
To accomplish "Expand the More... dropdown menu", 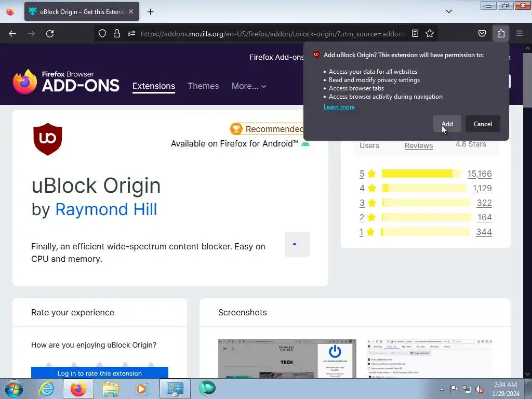I will [x=249, y=86].
